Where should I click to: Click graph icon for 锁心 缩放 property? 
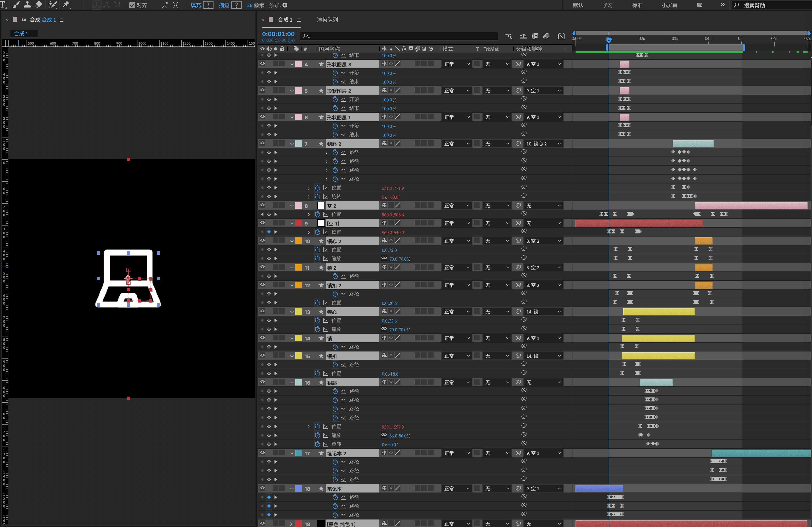(x=326, y=329)
